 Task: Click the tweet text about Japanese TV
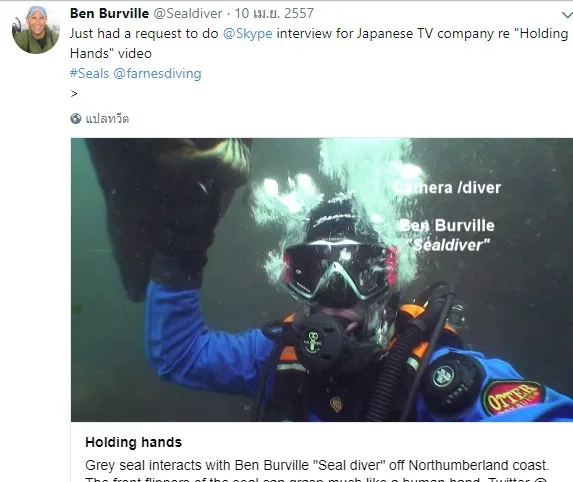click(319, 43)
